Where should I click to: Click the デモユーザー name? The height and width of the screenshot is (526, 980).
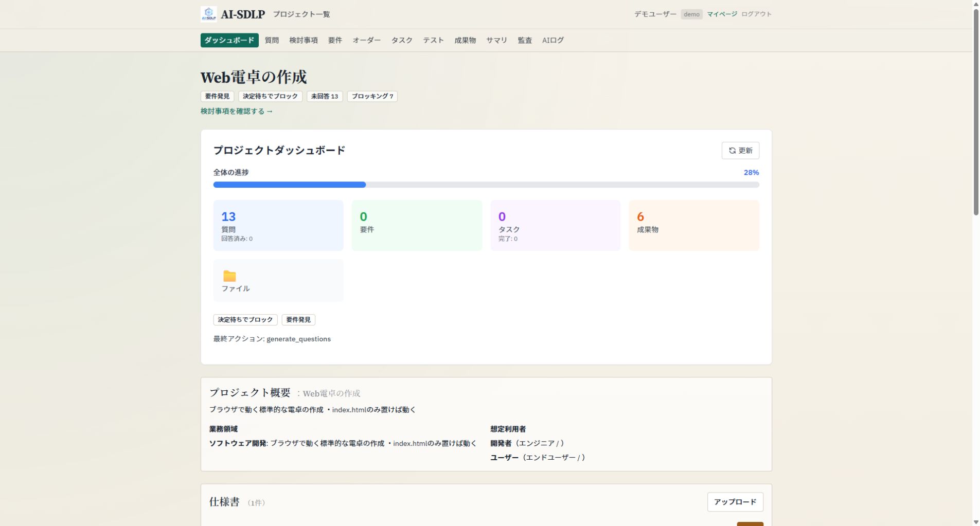(655, 14)
